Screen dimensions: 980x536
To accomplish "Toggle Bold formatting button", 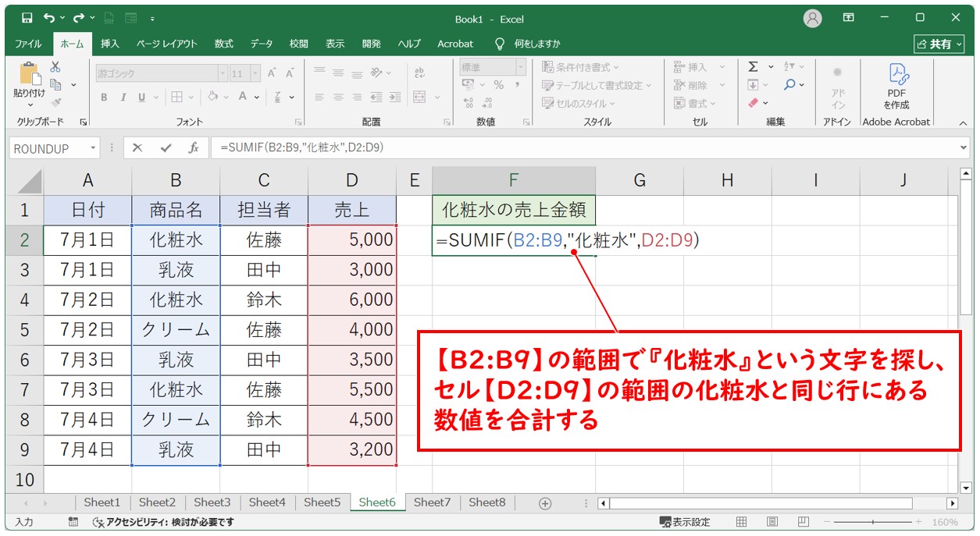I will 104,98.
